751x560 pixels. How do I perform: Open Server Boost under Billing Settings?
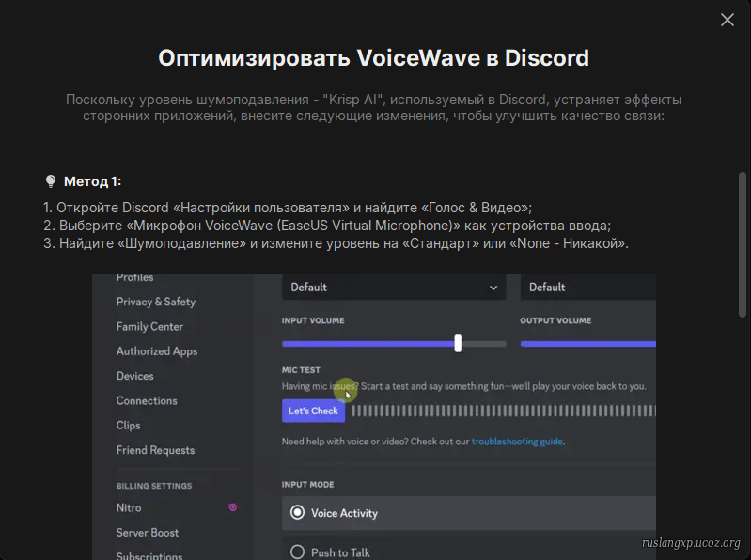pyautogui.click(x=148, y=533)
